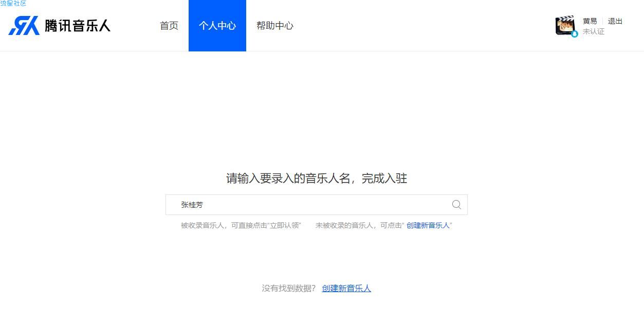Focus the musician name search box
The image size is (644, 323).
pos(317,205)
